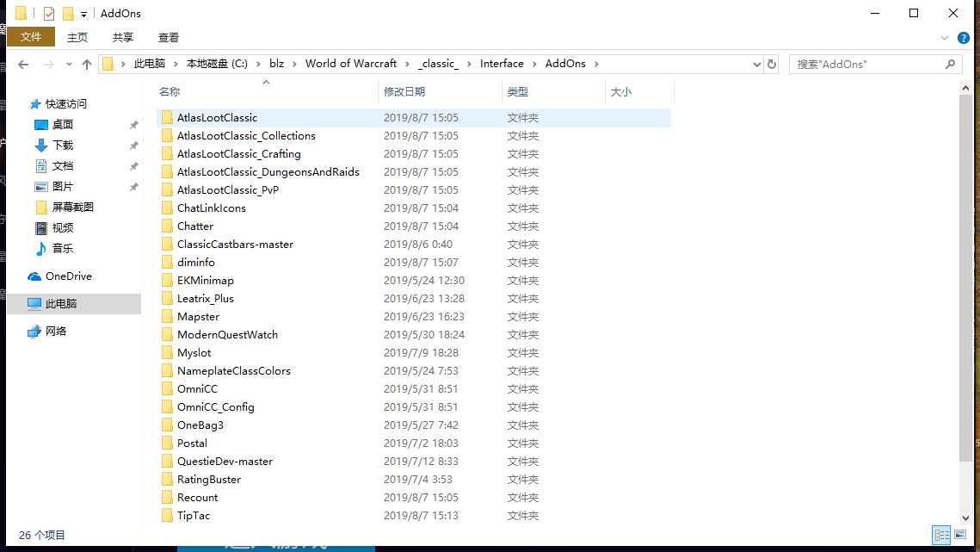Viewport: 980px width, 552px height.
Task: Switch to the 共享 ribbon tab
Action: [x=123, y=38]
